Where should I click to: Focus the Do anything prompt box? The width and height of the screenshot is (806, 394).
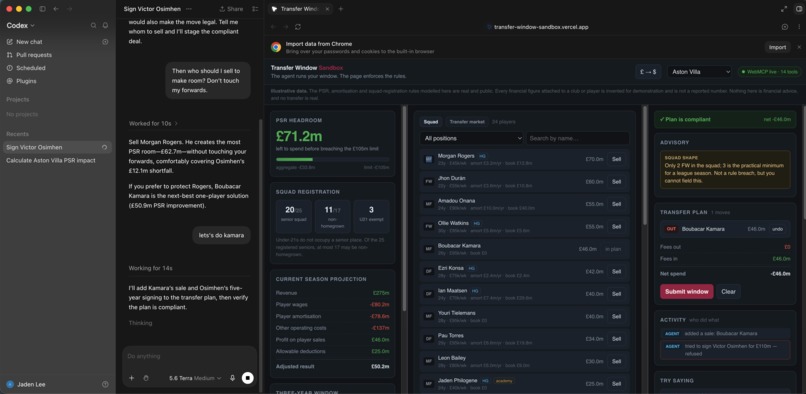point(189,356)
